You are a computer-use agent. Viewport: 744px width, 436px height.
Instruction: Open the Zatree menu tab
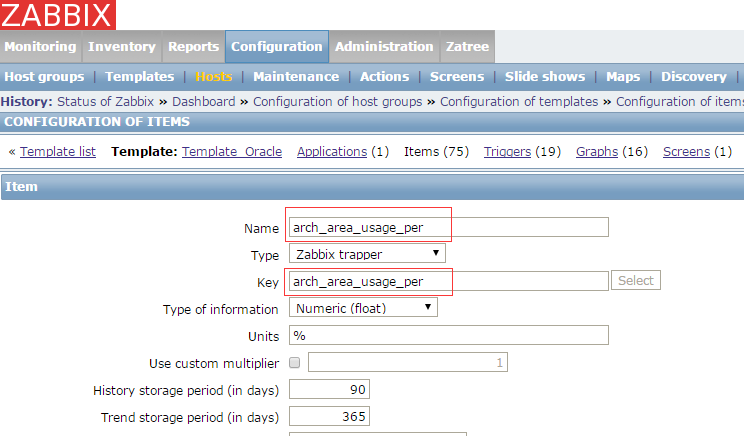coord(467,46)
